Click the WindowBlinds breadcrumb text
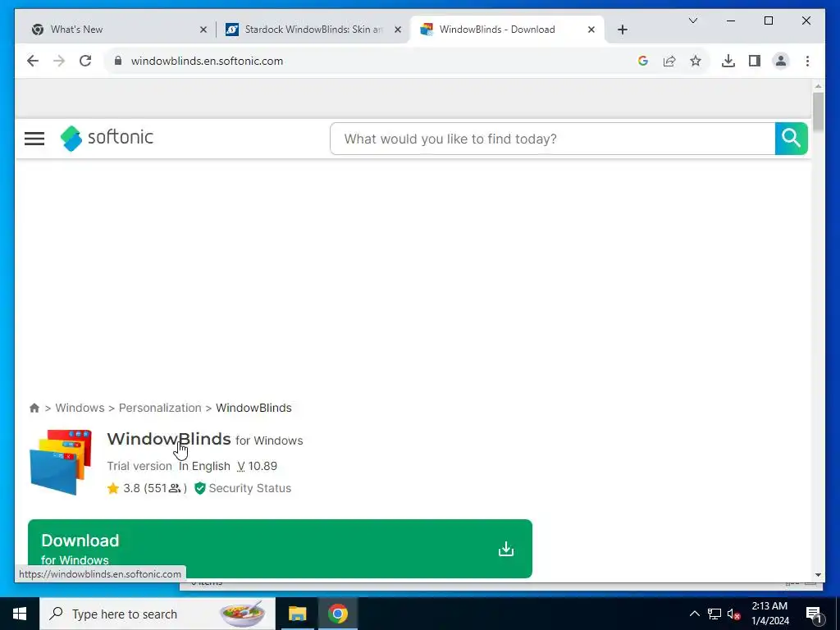This screenshot has height=630, width=840. coord(254,409)
